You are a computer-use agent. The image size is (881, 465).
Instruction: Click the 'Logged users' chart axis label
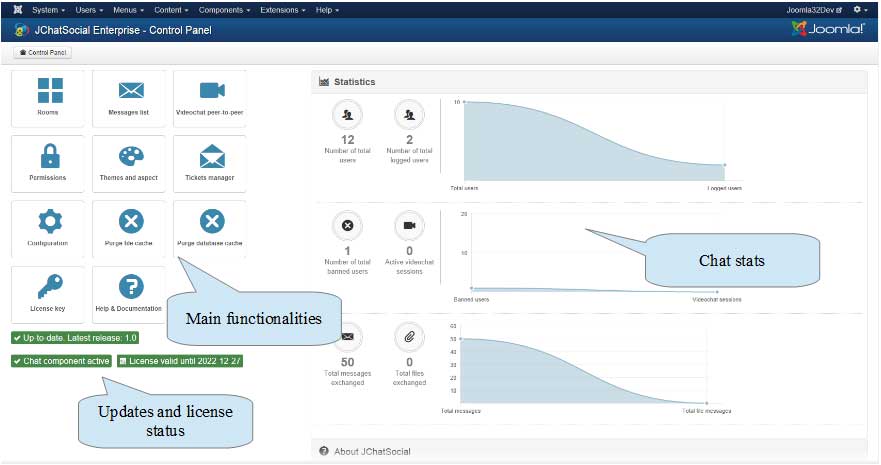coord(725,188)
